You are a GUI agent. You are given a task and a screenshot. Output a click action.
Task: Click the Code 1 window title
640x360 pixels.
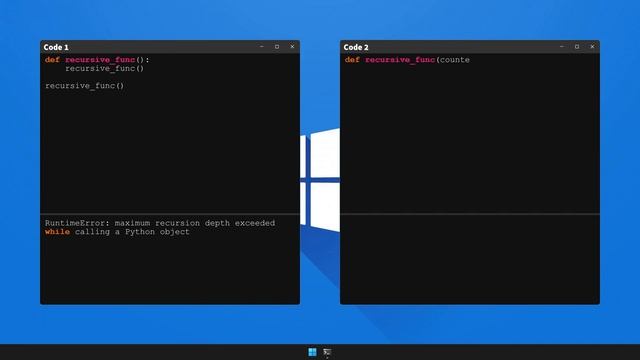coord(56,47)
